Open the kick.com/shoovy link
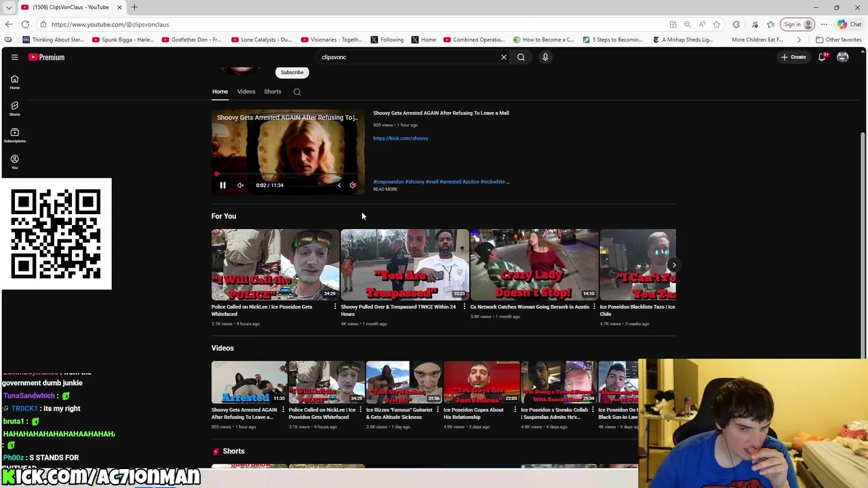This screenshot has height=488, width=868. (400, 138)
